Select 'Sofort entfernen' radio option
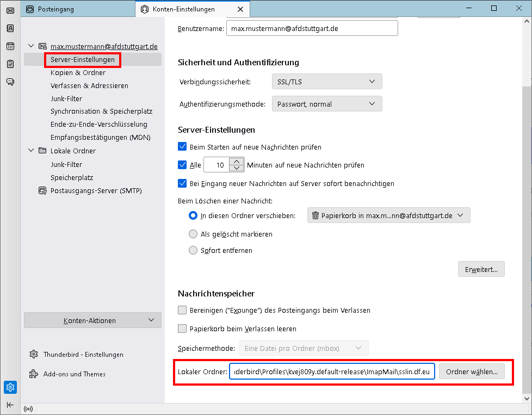The height and width of the screenshot is (415, 532). point(193,251)
